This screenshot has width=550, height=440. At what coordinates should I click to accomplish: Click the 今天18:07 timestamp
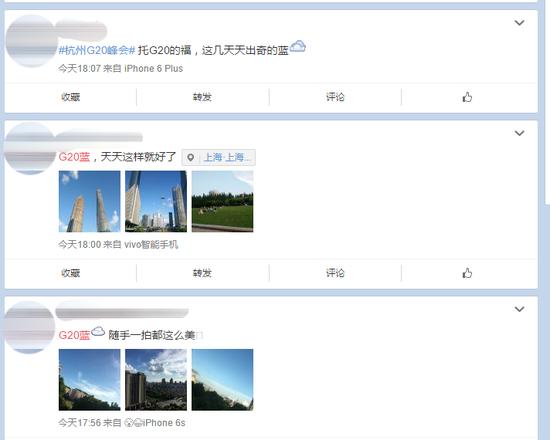80,68
